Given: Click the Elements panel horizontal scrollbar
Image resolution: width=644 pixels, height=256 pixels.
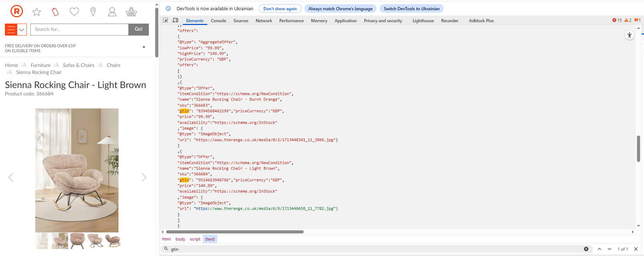Looking at the screenshot, I should [x=235, y=232].
